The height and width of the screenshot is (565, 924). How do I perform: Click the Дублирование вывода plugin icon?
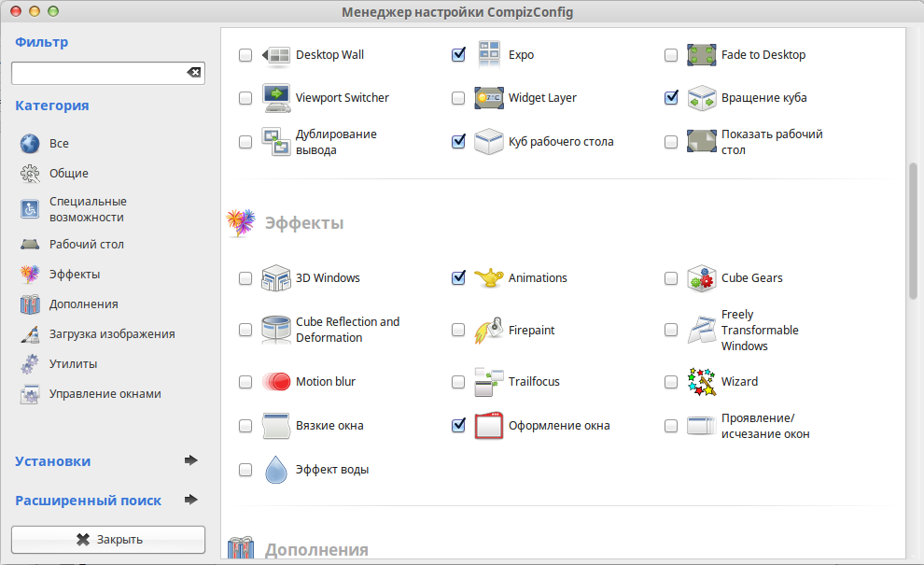tap(275, 142)
